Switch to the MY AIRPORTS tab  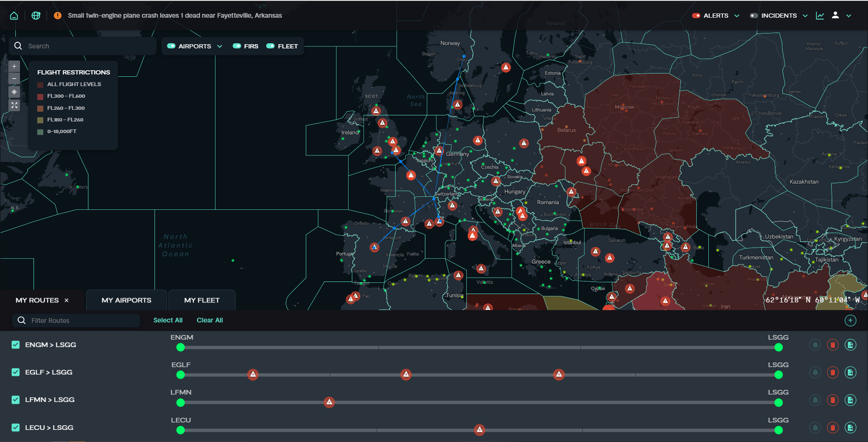pos(126,300)
